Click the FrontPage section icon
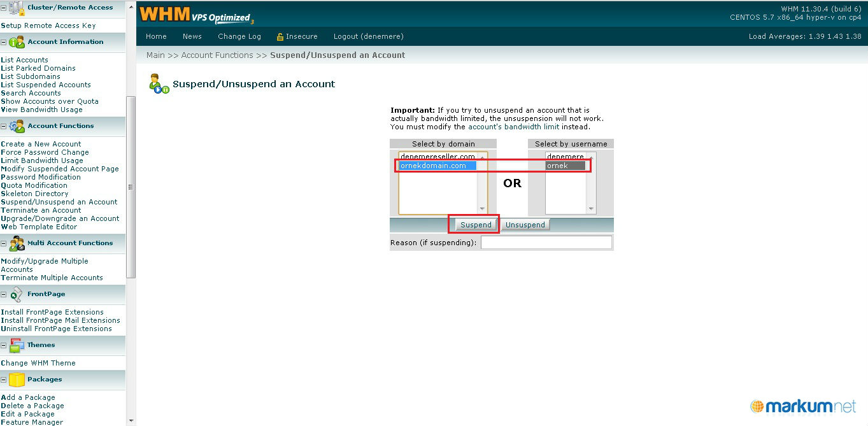The width and height of the screenshot is (868, 426). [17, 294]
